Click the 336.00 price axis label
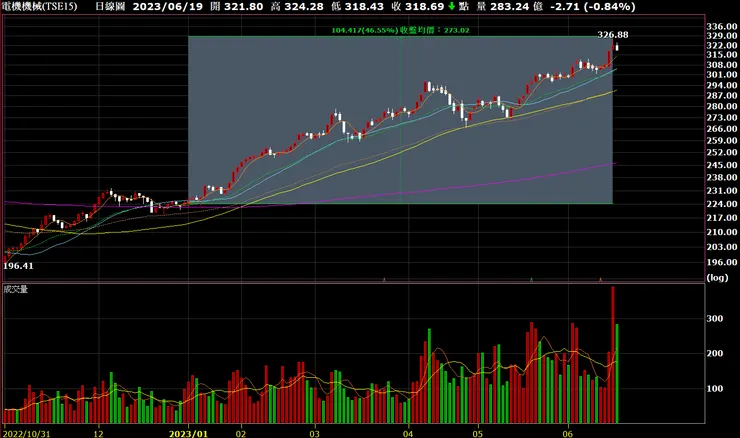Screen dimensions: 740x438 click(x=722, y=26)
